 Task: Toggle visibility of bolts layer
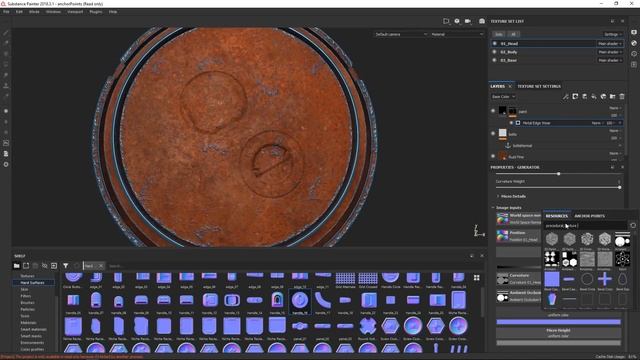(x=493, y=133)
